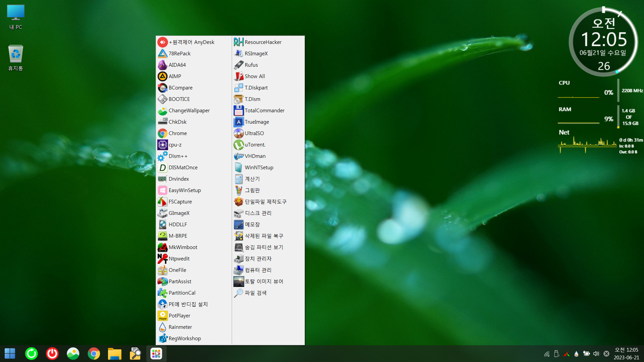The image size is (644, 362).
Task: Open the TotalCommander floppy icon
Action: pyautogui.click(x=239, y=111)
